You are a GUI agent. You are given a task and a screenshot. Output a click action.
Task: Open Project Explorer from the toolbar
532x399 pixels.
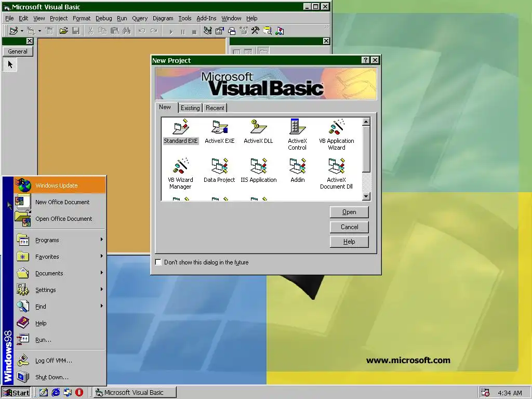(208, 31)
